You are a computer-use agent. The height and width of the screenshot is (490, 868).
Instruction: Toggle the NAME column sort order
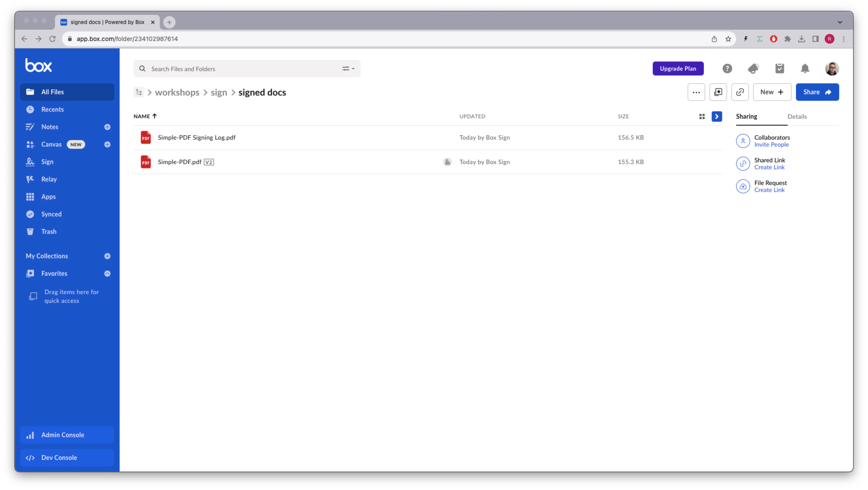[x=145, y=116]
